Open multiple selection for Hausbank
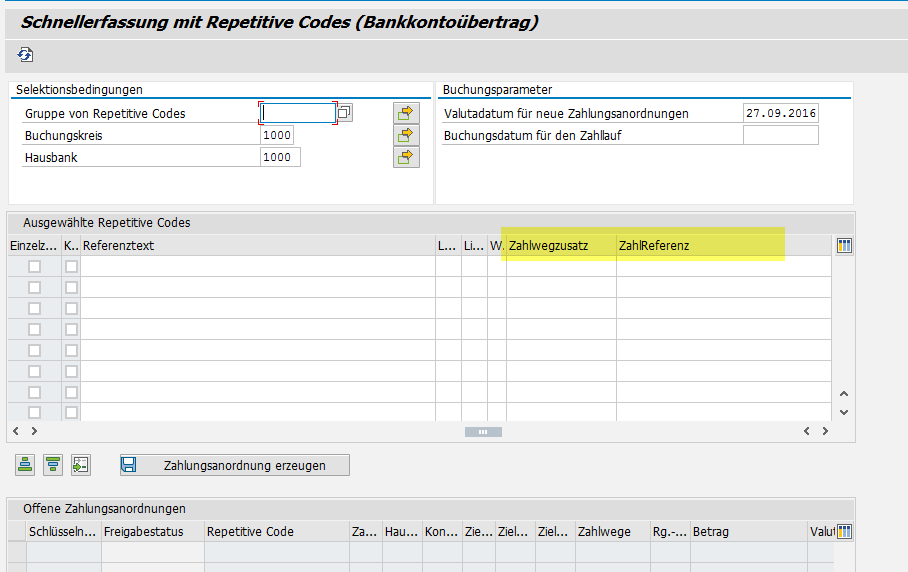The height and width of the screenshot is (572, 908). [x=406, y=157]
